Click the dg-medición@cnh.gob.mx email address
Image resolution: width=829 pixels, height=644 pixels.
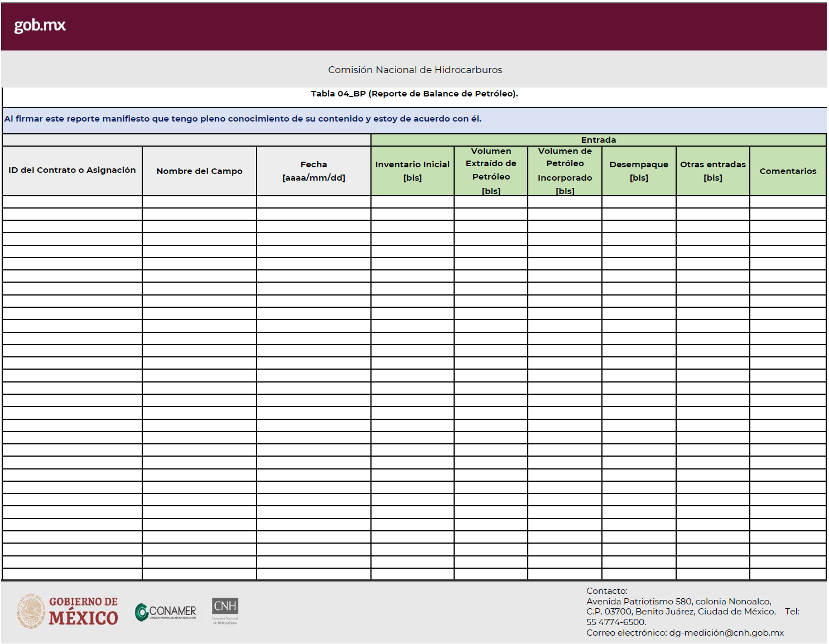(x=726, y=633)
